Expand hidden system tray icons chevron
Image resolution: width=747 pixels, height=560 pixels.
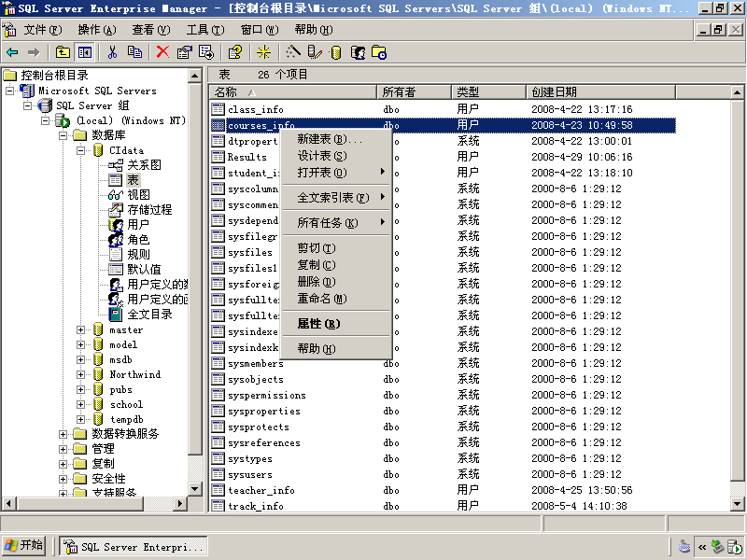702,547
